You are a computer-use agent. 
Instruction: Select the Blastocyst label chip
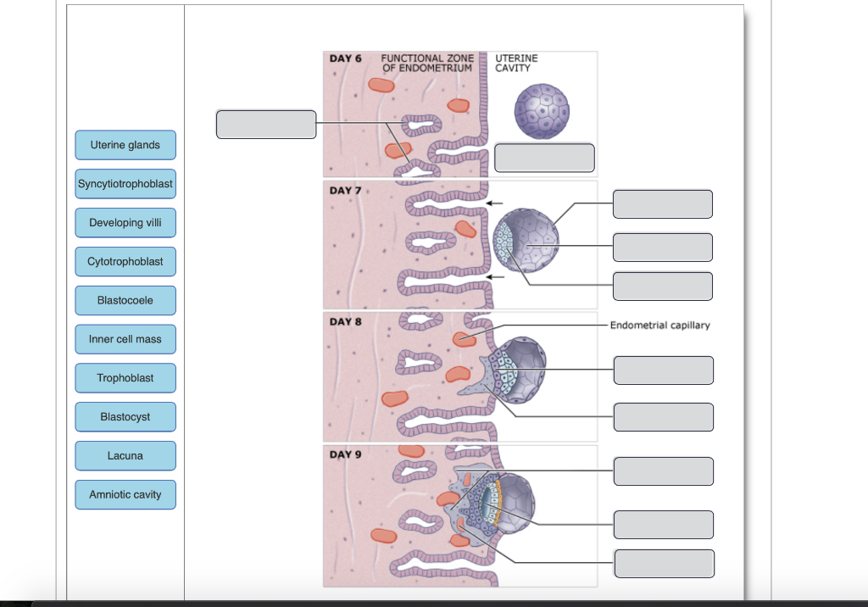click(x=125, y=416)
